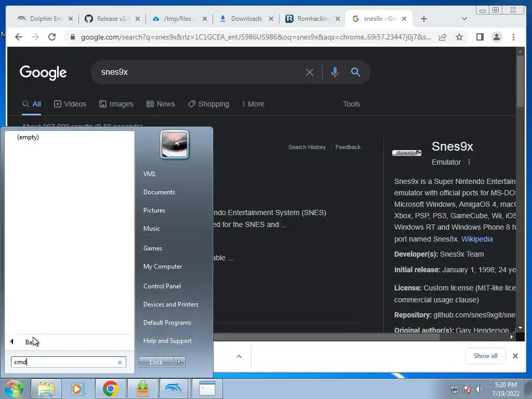
Task: Select the Videos search filter
Action: pos(70,104)
